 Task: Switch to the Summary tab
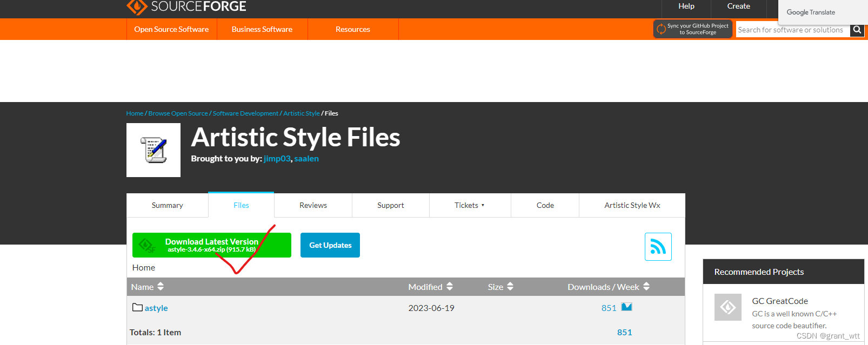click(x=168, y=205)
